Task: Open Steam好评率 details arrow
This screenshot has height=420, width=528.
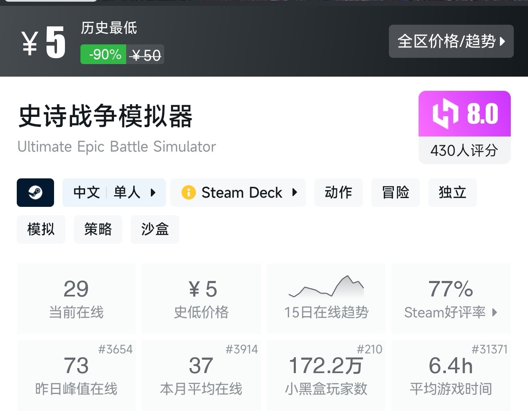Action: coord(495,312)
